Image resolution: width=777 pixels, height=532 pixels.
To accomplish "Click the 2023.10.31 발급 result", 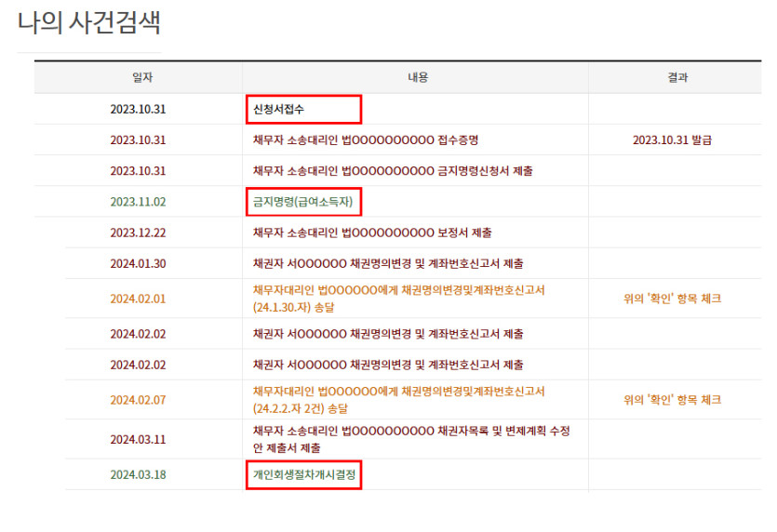I will coord(677,140).
